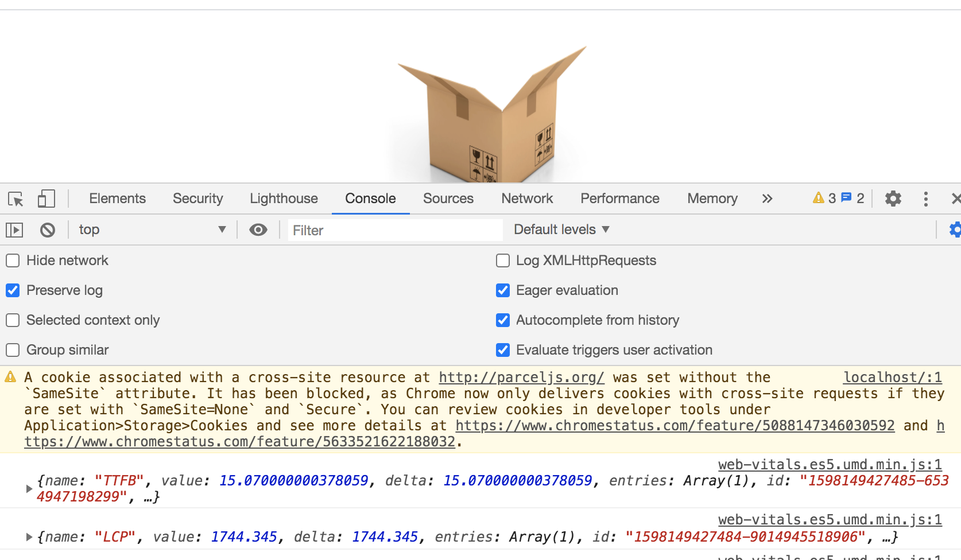Switch to the Network tab
The height and width of the screenshot is (560, 961).
click(x=527, y=199)
